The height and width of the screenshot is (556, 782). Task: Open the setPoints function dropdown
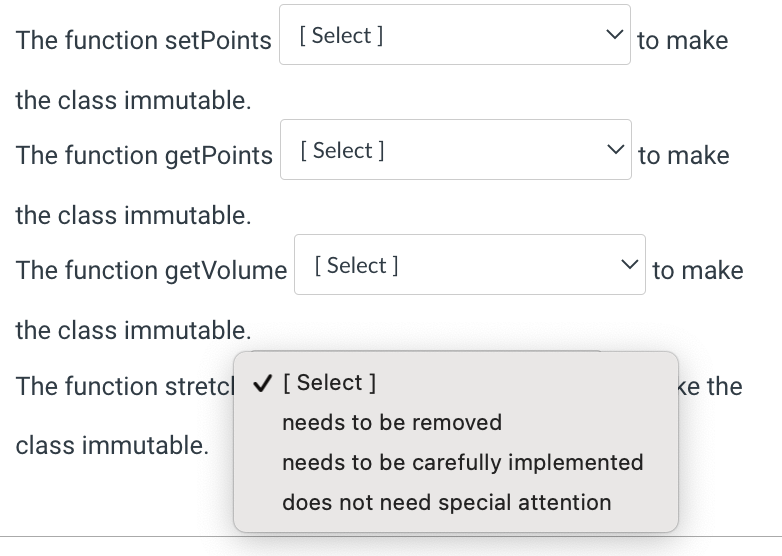point(455,34)
